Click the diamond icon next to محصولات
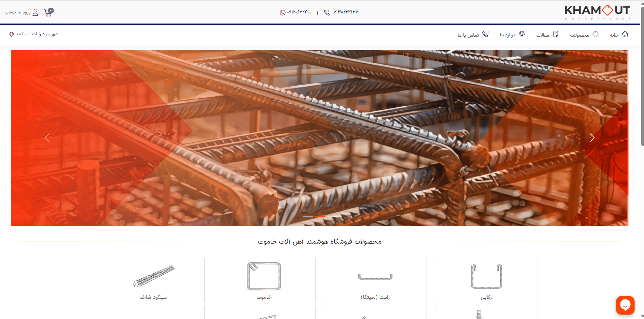Viewport: 644px width, 319px height. click(x=596, y=34)
